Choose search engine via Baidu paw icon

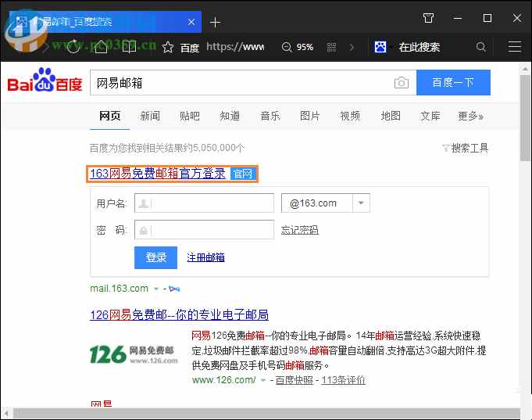(x=380, y=47)
